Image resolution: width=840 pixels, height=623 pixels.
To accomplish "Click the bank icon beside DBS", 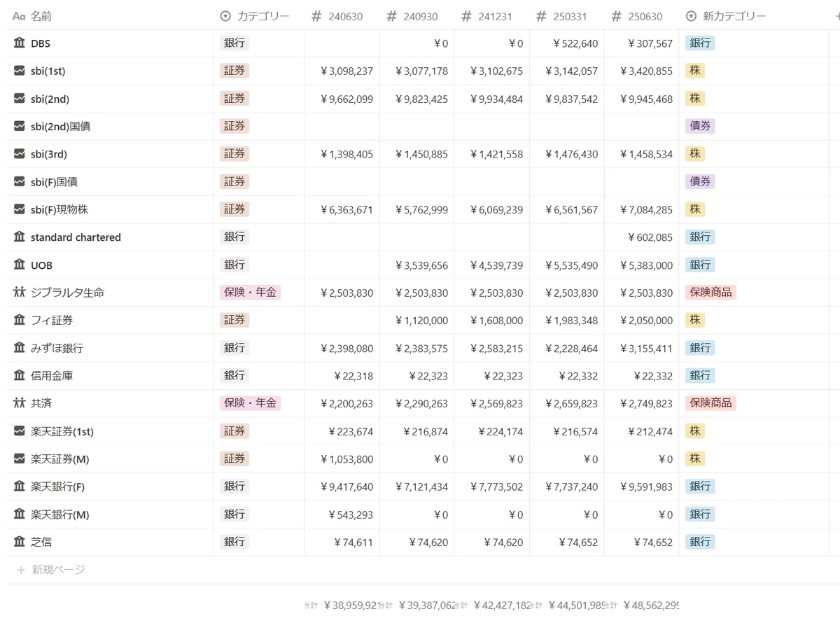I will (19, 43).
